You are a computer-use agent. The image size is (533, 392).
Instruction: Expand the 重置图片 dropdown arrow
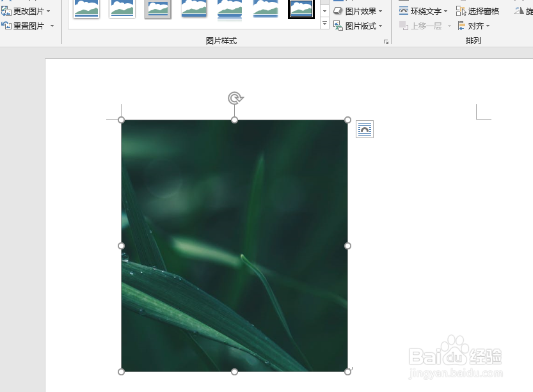click(52, 26)
